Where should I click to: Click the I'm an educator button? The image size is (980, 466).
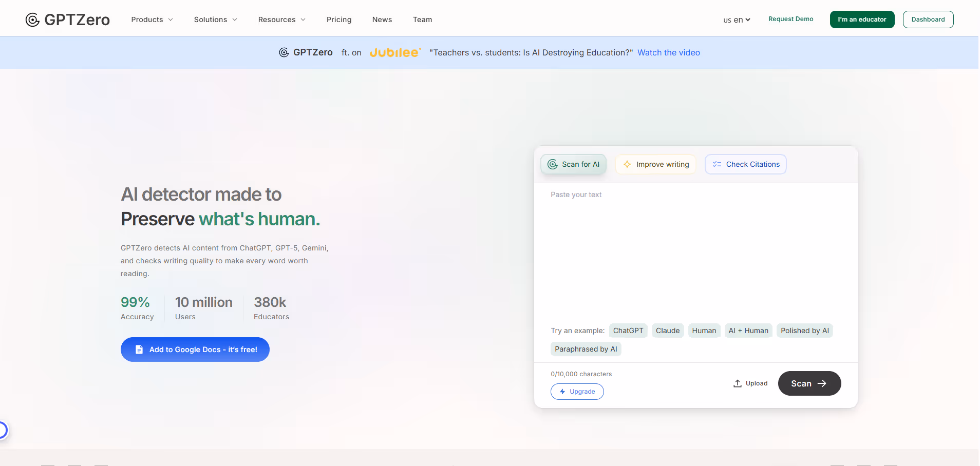tap(862, 20)
